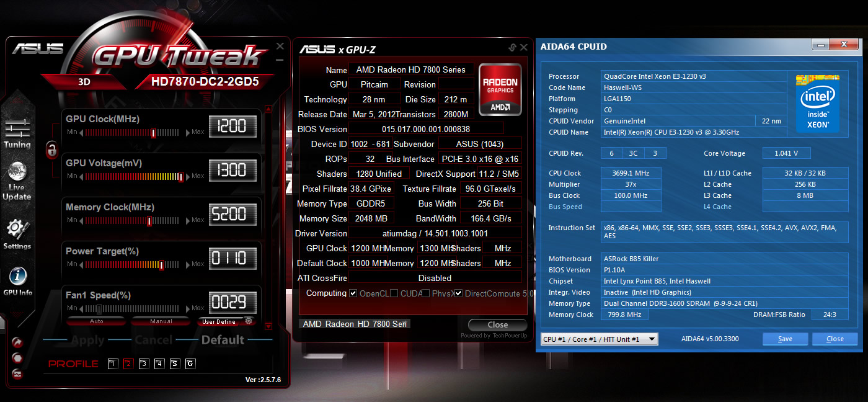Viewport: 868px width, 402px height.
Task: Click the HD7870-DC2-2GD5 model label
Action: (x=205, y=81)
